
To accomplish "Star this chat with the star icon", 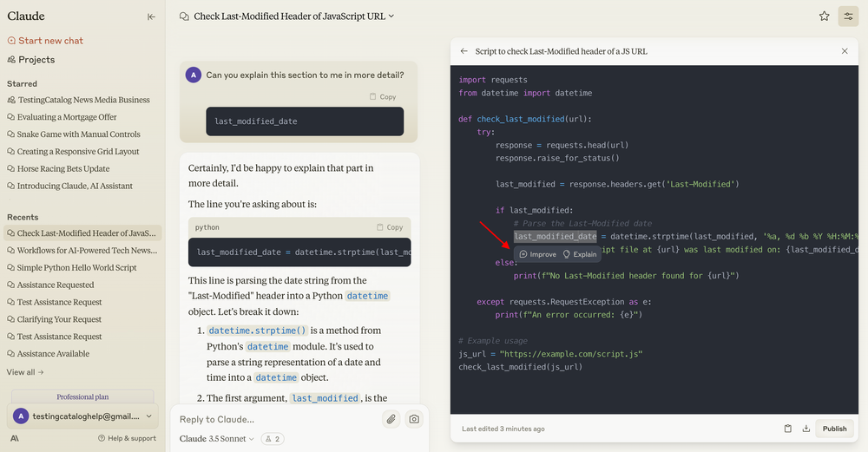I will [824, 16].
